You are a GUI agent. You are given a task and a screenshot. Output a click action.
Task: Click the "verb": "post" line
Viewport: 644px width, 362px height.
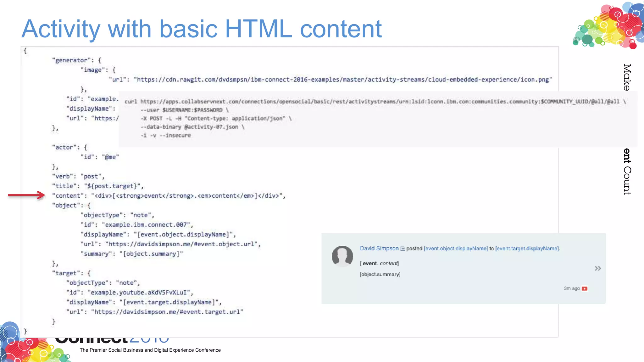(x=78, y=176)
